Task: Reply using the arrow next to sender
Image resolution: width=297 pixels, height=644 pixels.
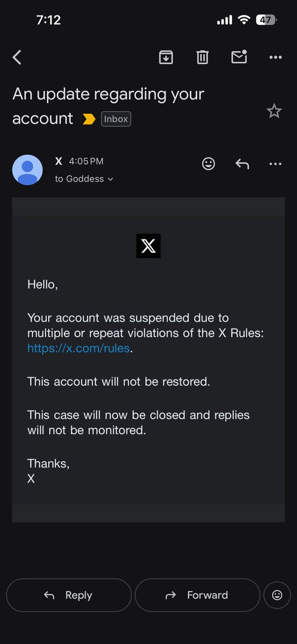Action: (242, 164)
